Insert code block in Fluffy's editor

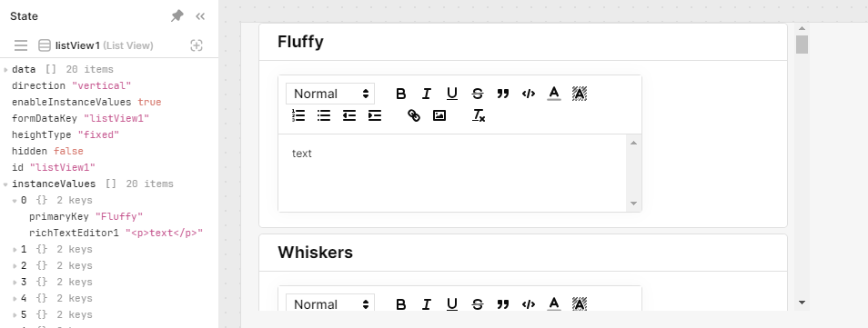coord(528,94)
